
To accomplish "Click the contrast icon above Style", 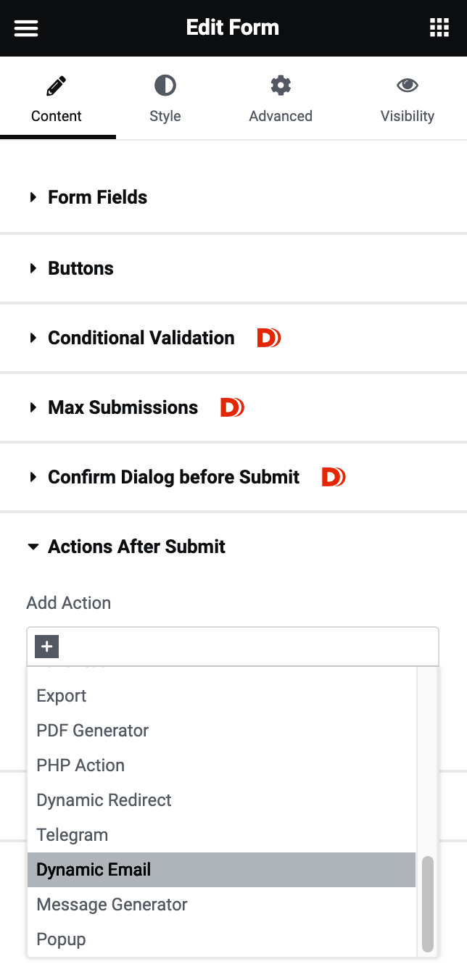I will point(165,85).
